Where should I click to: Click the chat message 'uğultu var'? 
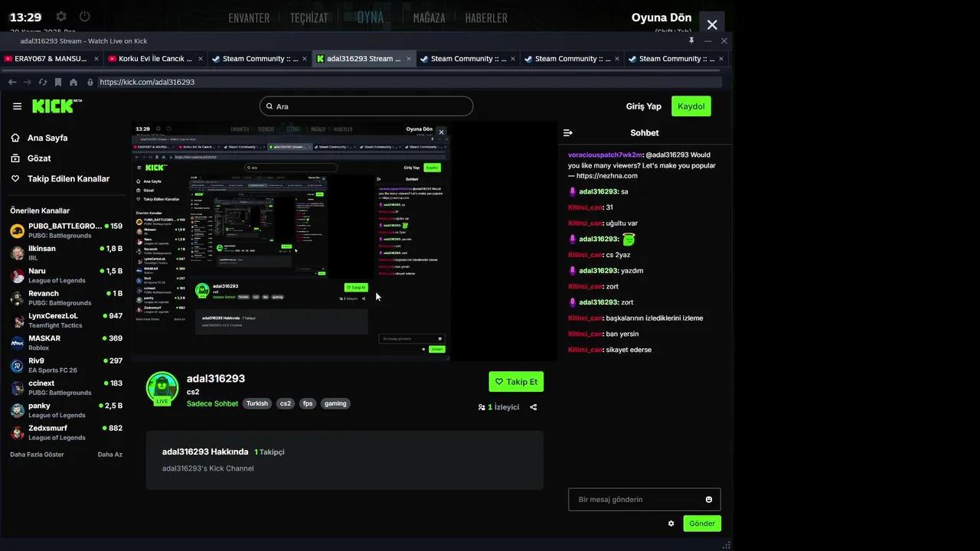(x=622, y=223)
